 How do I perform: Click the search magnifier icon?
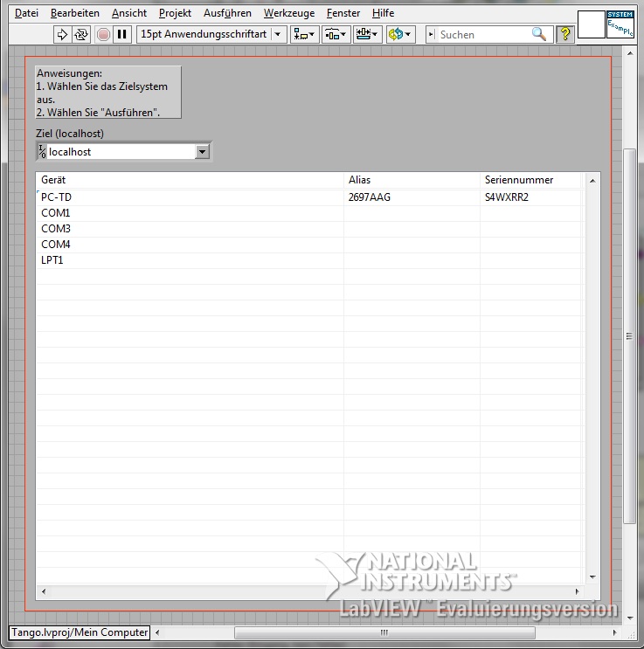point(539,34)
